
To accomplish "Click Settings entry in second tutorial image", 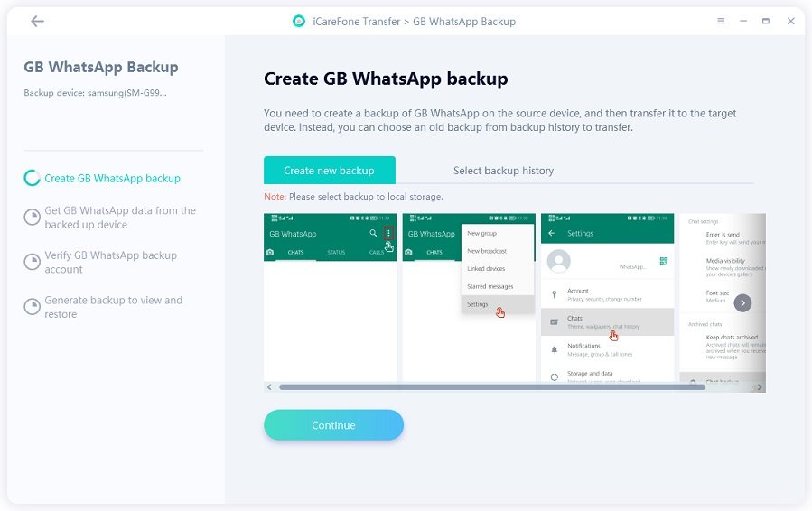I will [x=497, y=304].
